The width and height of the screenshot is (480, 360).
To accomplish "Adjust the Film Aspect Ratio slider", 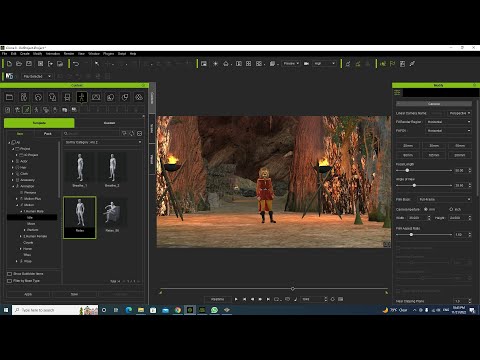I will click(x=411, y=235).
